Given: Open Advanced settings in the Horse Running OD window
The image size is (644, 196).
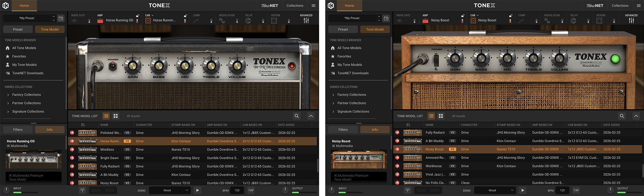Looking at the screenshot, I should [x=306, y=20].
